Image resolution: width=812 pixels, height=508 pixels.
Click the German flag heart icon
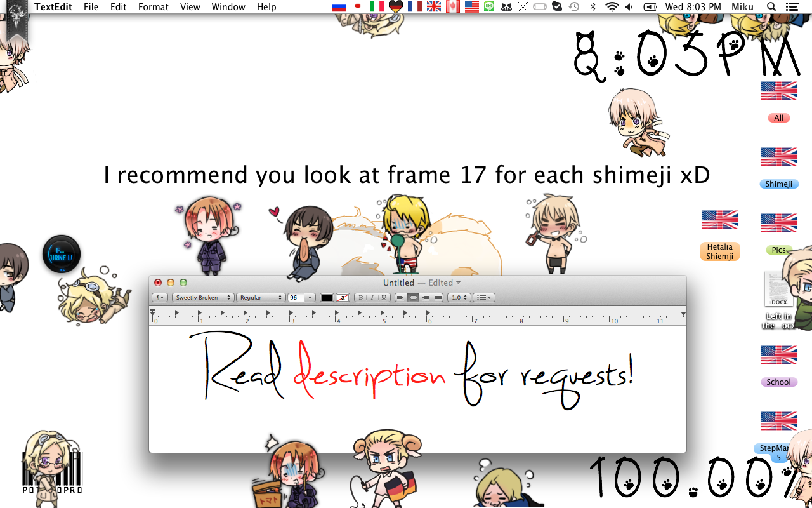(396, 7)
